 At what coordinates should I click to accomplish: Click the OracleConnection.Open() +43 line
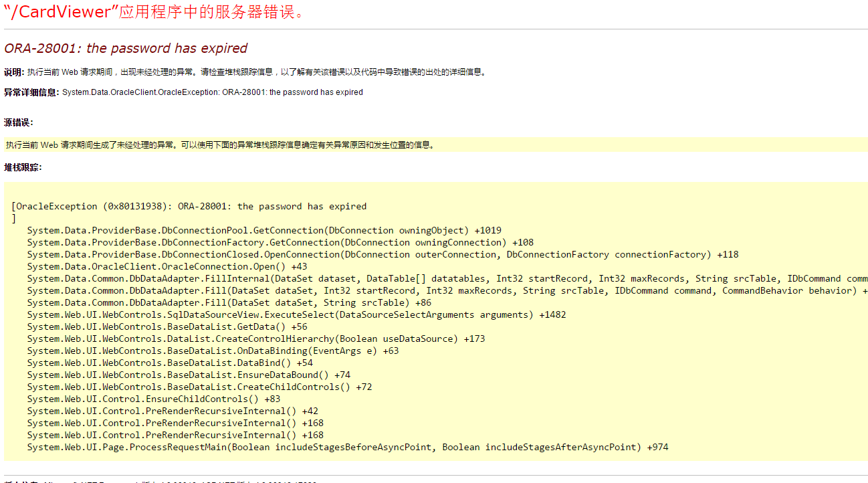167,266
